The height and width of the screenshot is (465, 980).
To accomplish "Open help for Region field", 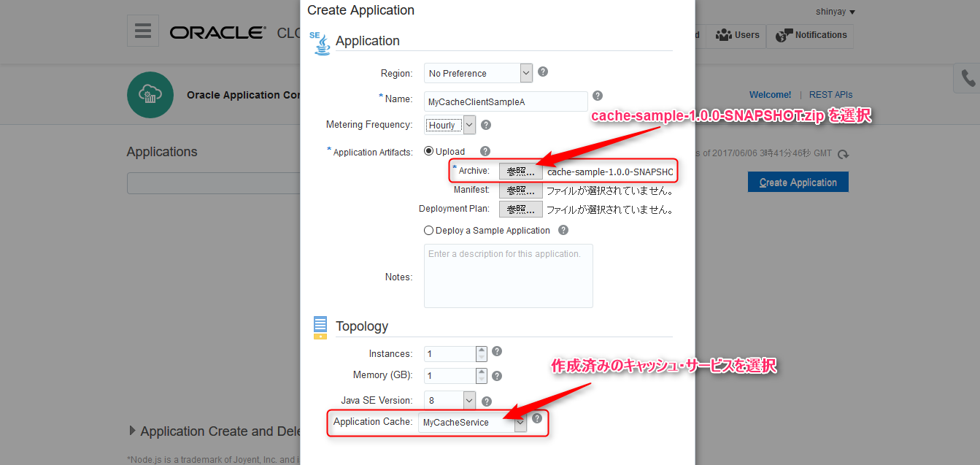I will (543, 72).
